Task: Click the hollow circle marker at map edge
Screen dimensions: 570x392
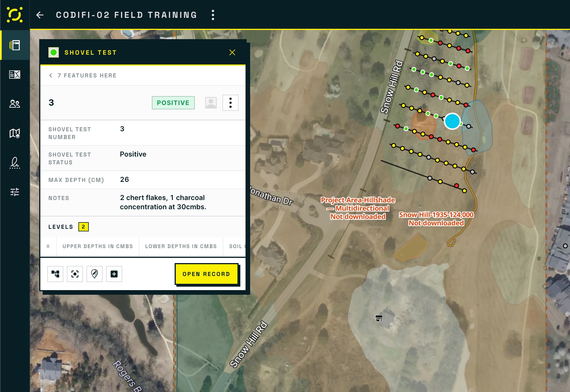Action: [565, 246]
